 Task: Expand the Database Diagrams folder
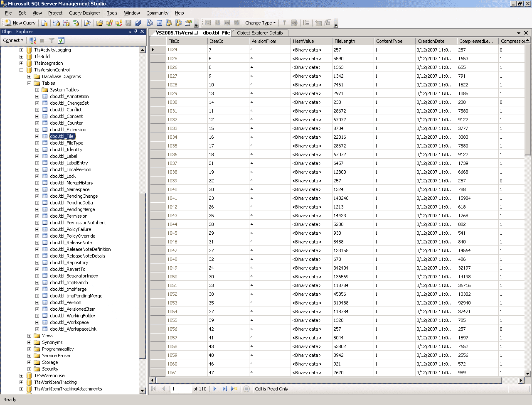click(29, 76)
